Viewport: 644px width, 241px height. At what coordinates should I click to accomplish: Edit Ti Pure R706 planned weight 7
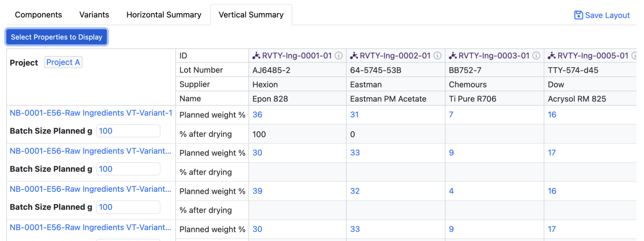[x=451, y=115]
